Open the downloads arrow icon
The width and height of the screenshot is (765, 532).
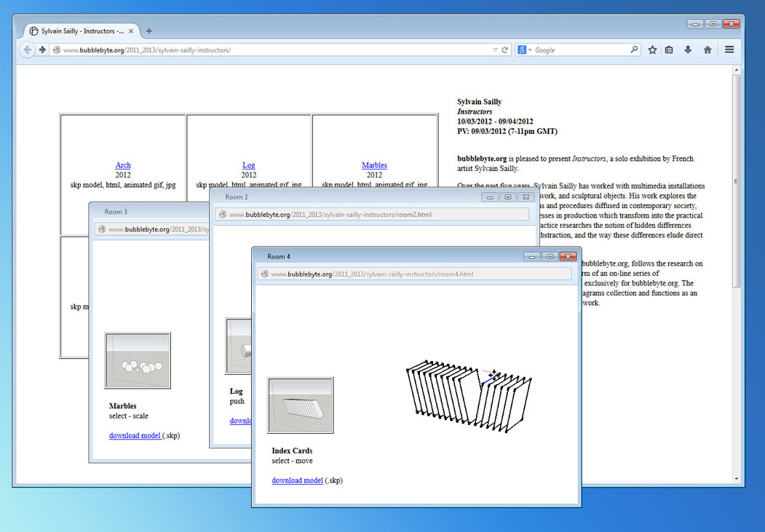tap(688, 49)
